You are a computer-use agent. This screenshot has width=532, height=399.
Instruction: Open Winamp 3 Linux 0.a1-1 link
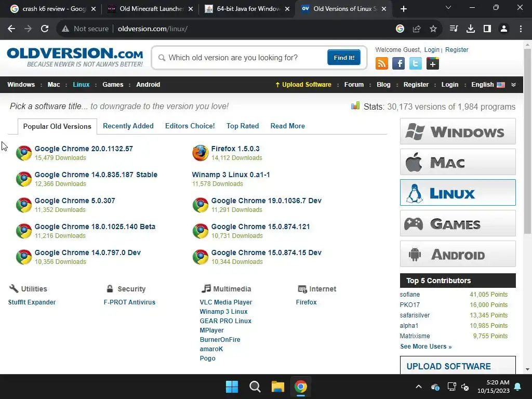(231, 175)
